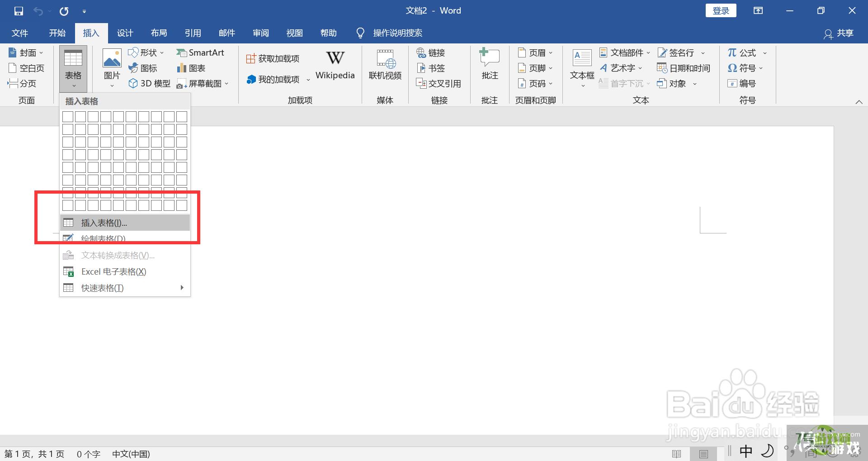The height and width of the screenshot is (461, 868).
Task: Open the 文件 tab
Action: point(20,33)
